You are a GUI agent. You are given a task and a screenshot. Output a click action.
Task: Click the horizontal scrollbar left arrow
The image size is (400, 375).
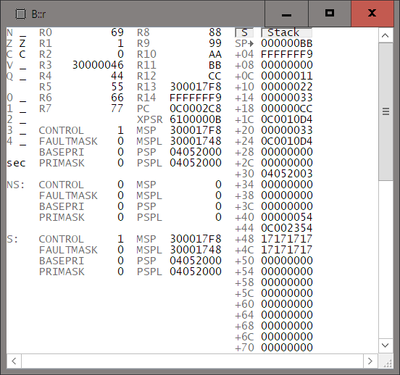(14, 361)
